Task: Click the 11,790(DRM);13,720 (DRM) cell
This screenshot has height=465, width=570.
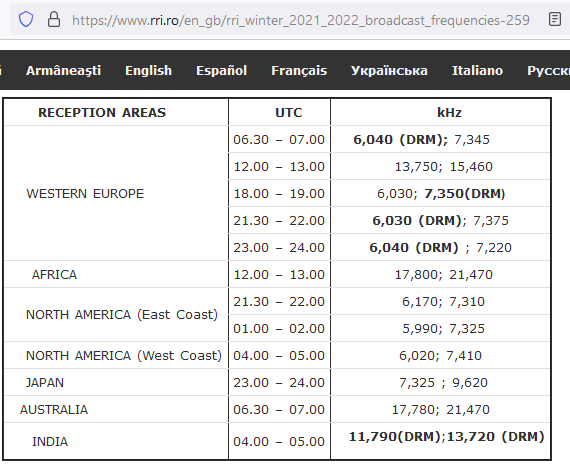Action: pos(440,441)
